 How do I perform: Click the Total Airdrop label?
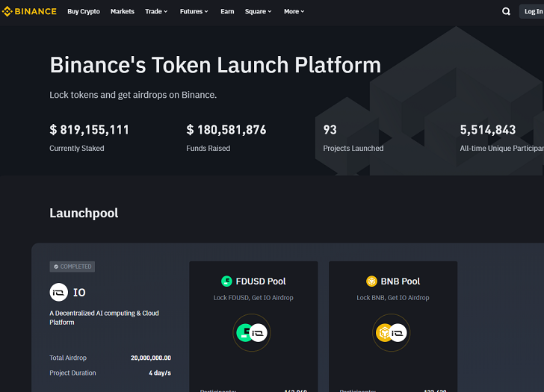coord(68,358)
